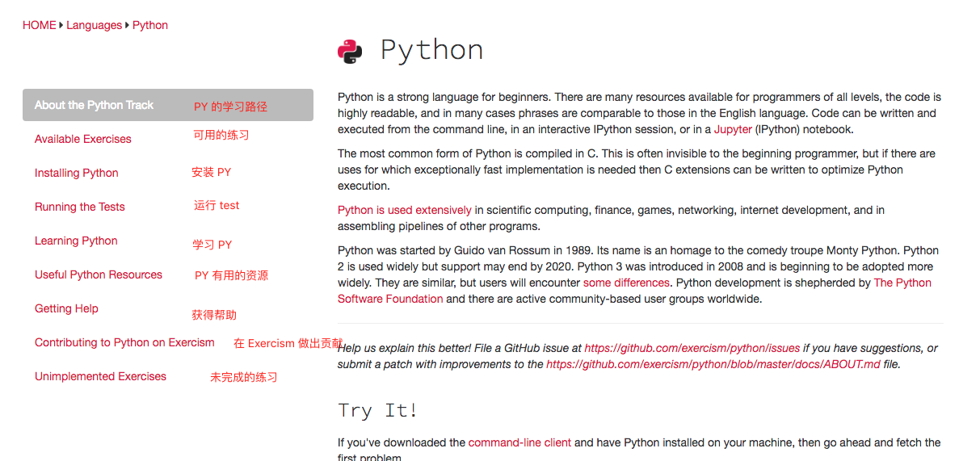Screen dimensions: 980x461
Task: Click the Python breadcrumb link
Action: point(150,25)
